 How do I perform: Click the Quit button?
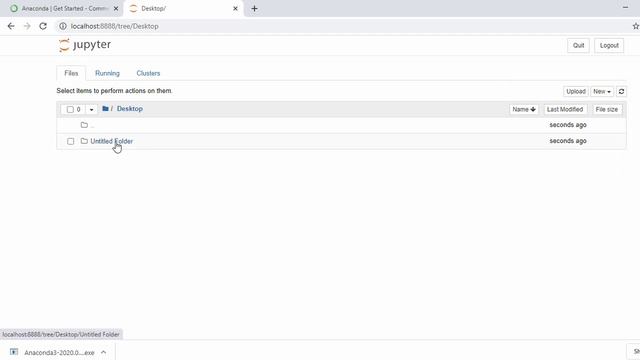point(578,45)
